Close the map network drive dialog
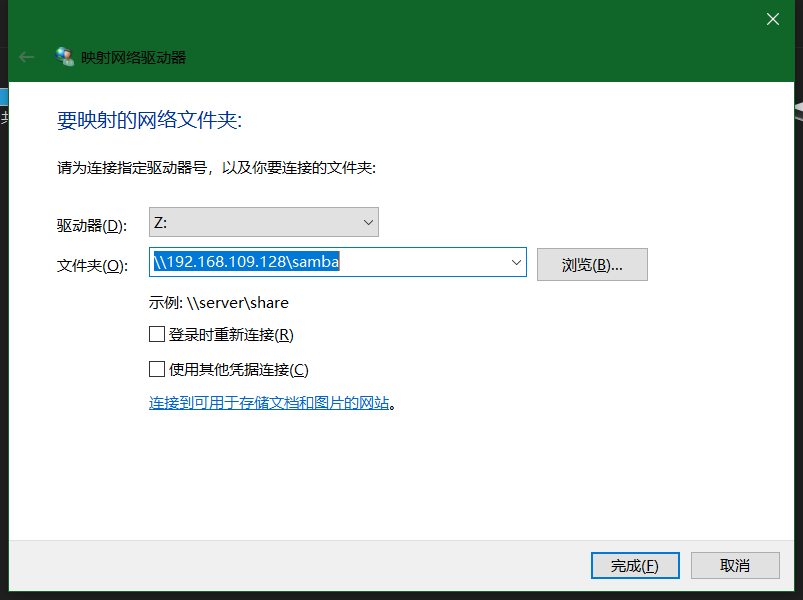This screenshot has width=803, height=600. (773, 19)
